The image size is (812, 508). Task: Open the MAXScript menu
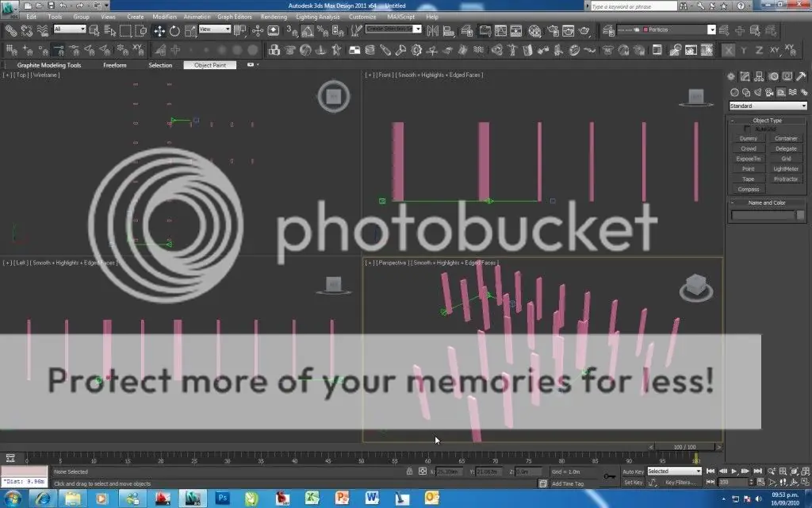[x=400, y=17]
